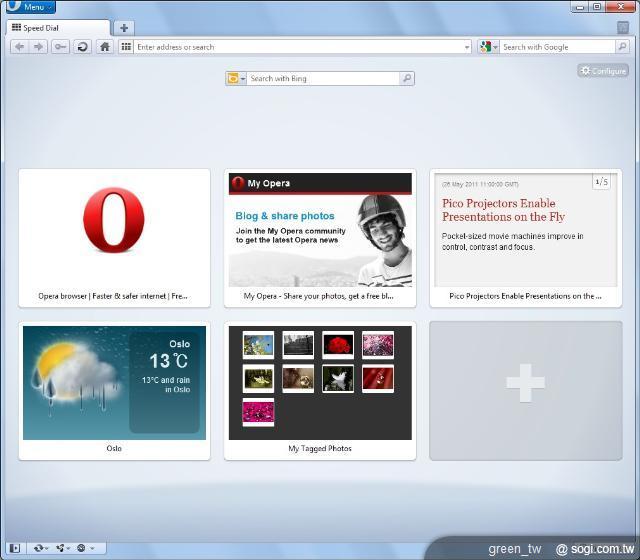Click the Opera Link sync icon
This screenshot has width=640, height=560.
tap(39, 548)
